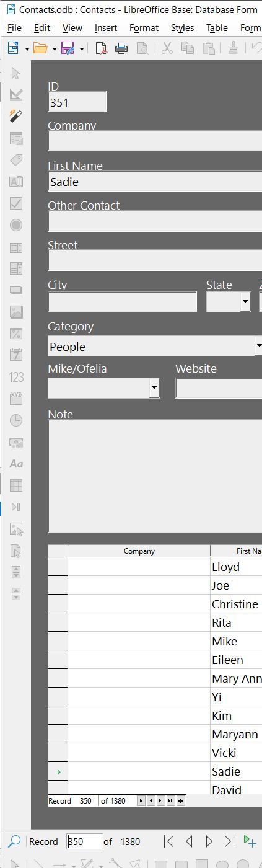The image size is (262, 868).
Task: Jump to first record in navigation bar
Action: (x=168, y=841)
